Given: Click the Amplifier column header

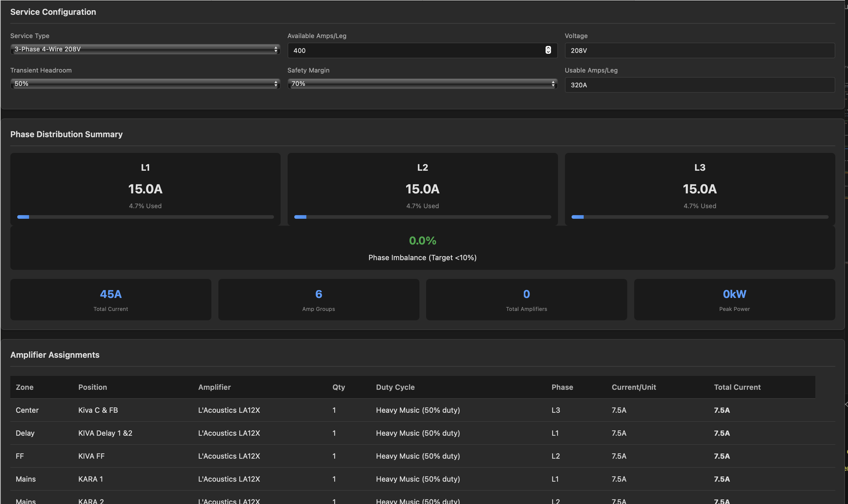Looking at the screenshot, I should 214,387.
